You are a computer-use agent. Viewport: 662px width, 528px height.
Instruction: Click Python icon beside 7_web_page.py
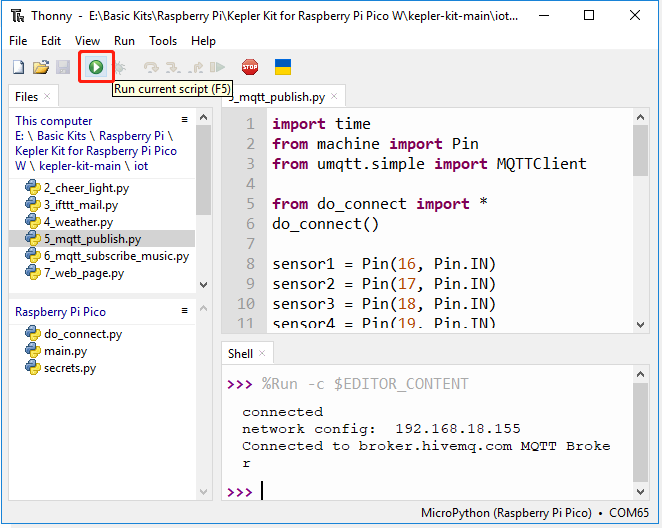tap(33, 273)
